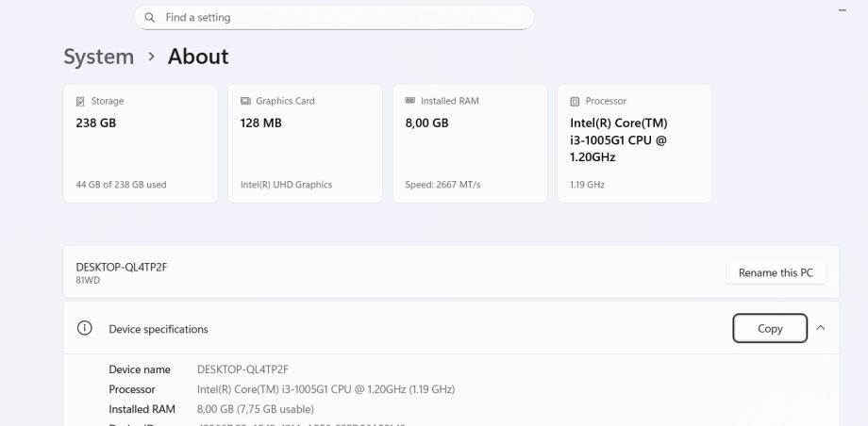868x426 pixels.
Task: Go back to System in breadcrumb
Action: 98,57
